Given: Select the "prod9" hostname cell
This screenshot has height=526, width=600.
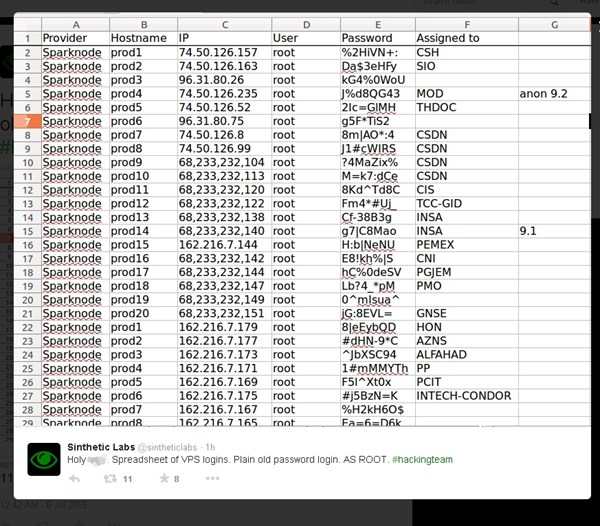Looking at the screenshot, I should (x=144, y=162).
